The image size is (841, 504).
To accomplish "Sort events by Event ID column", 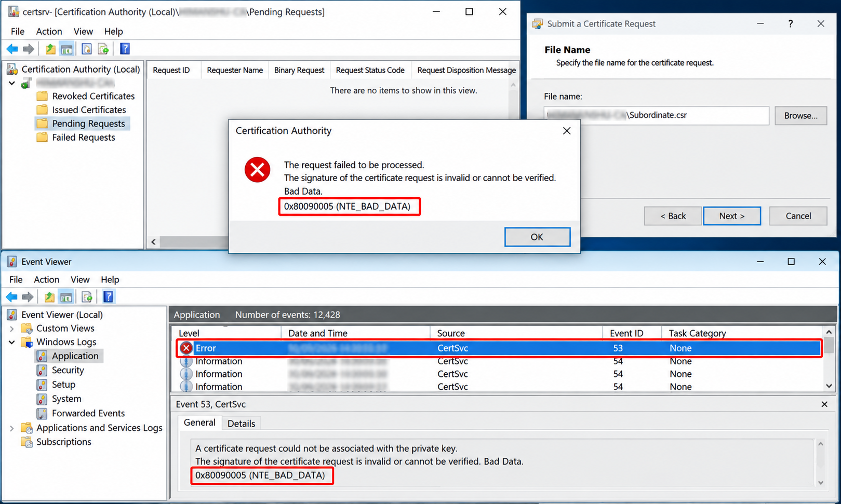I will (631, 333).
